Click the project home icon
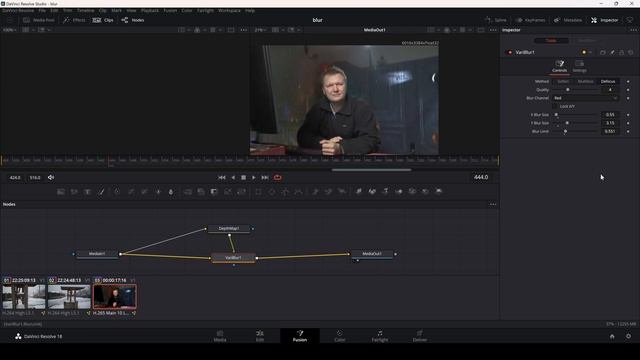Image resolution: width=640 pixels, height=360 pixels. pos(612,336)
